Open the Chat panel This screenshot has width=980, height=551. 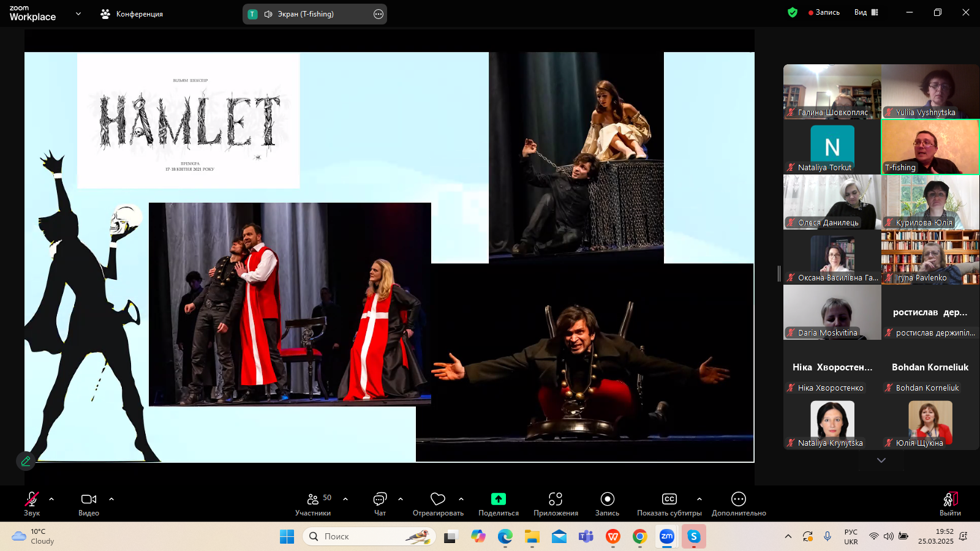(380, 504)
